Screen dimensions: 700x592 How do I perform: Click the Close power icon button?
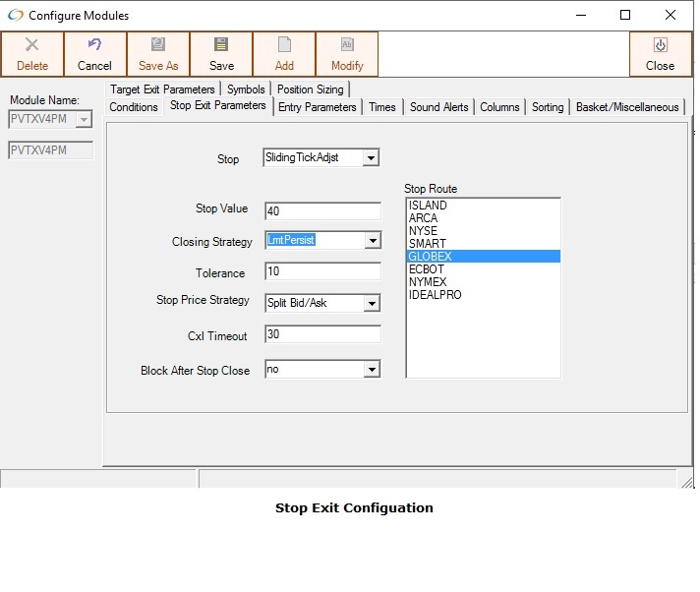coord(660,45)
